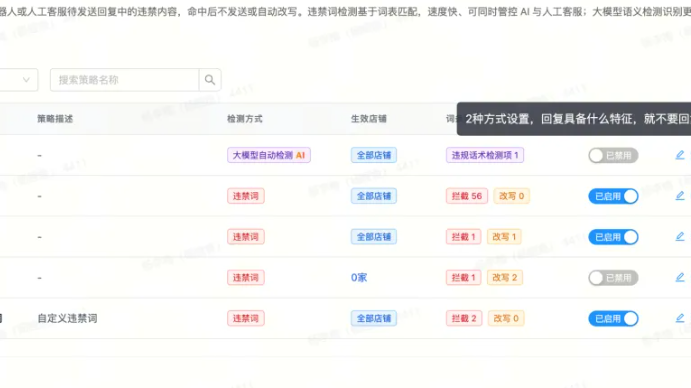Focus the 搜索策略名称 search field
Viewport: 691px width, 388px height.
[125, 80]
